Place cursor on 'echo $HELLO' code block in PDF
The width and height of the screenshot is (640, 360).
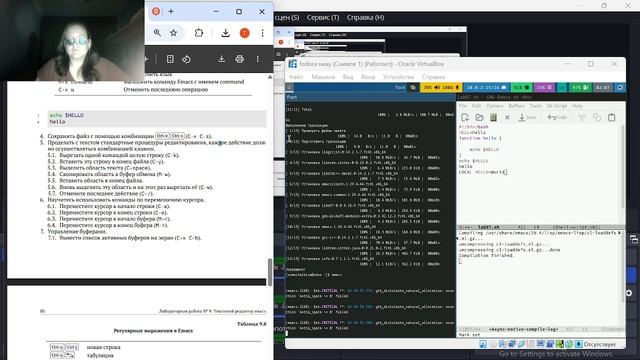157,119
